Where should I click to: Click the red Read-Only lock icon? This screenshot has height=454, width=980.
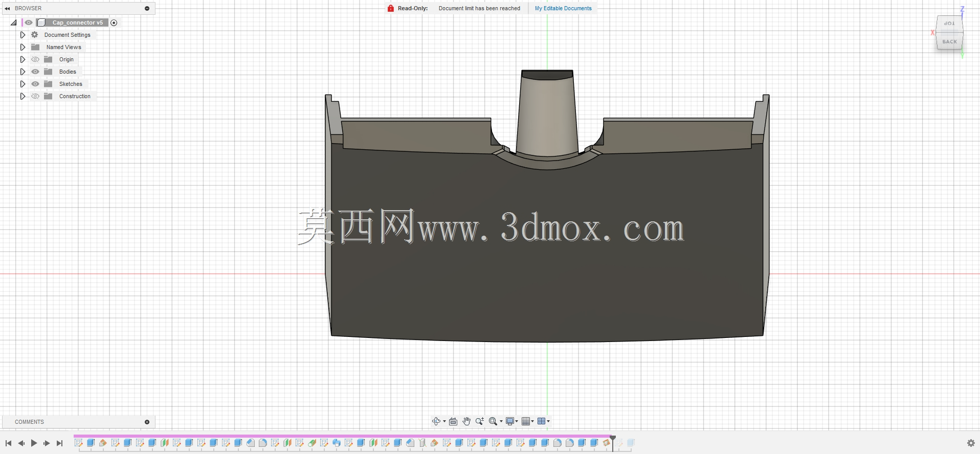click(x=391, y=8)
